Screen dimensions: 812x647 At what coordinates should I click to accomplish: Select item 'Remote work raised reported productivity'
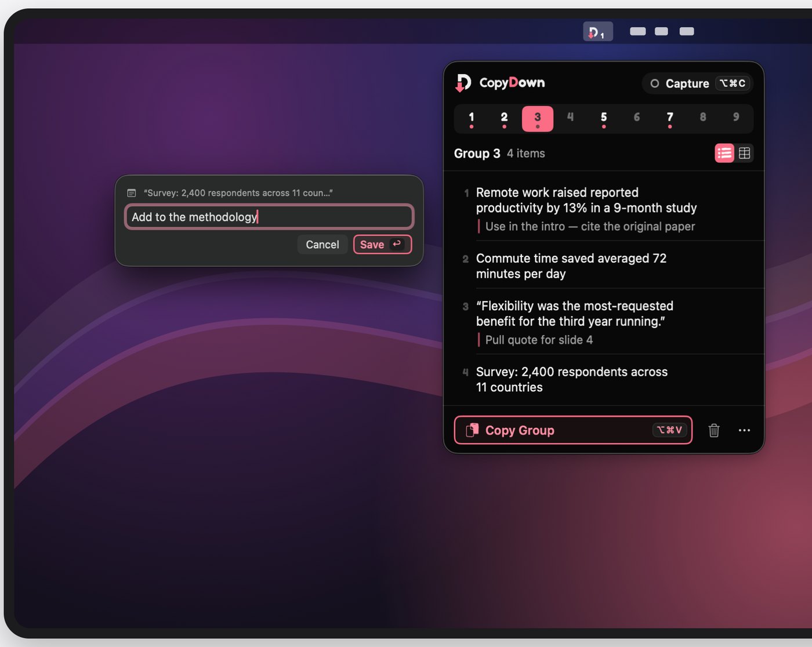click(604, 209)
